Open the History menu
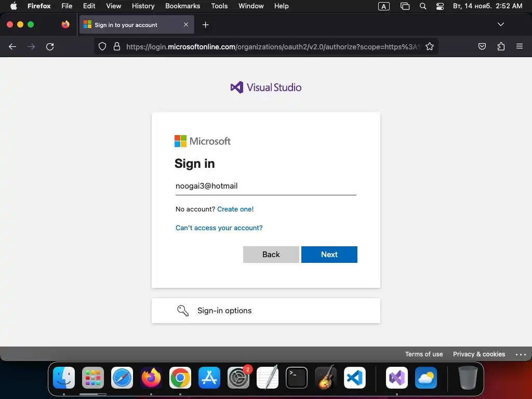Image resolution: width=532 pixels, height=399 pixels. tap(143, 6)
